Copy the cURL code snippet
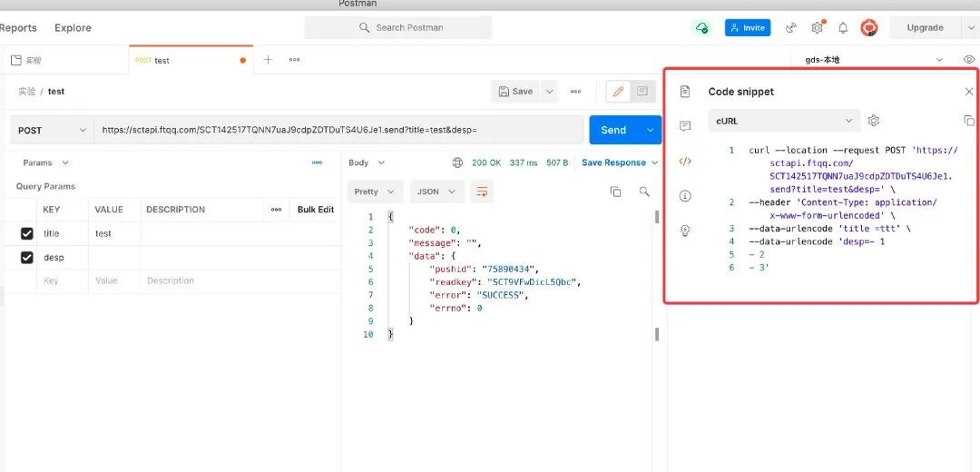Image resolution: width=980 pixels, height=472 pixels. pos(968,121)
